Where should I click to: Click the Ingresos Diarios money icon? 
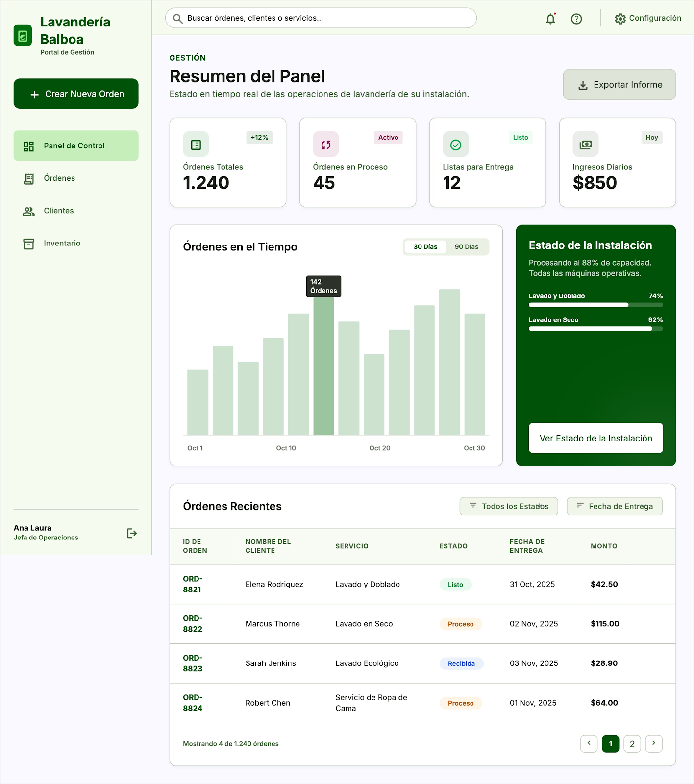(586, 145)
